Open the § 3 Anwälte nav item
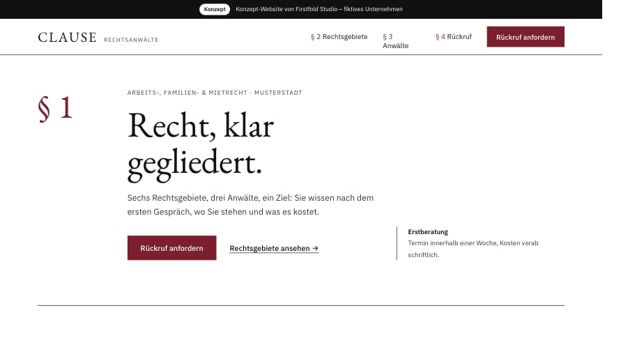Screen dimensions: 644x354 point(395,41)
